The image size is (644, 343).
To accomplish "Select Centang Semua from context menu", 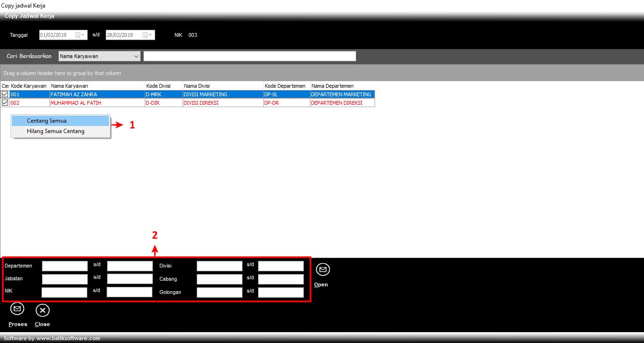I will click(x=47, y=121).
